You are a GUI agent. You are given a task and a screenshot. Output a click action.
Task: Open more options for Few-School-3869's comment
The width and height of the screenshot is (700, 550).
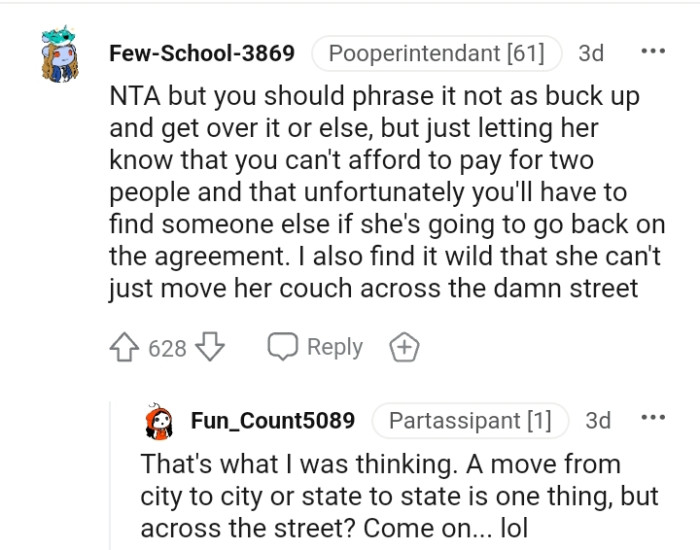653,52
